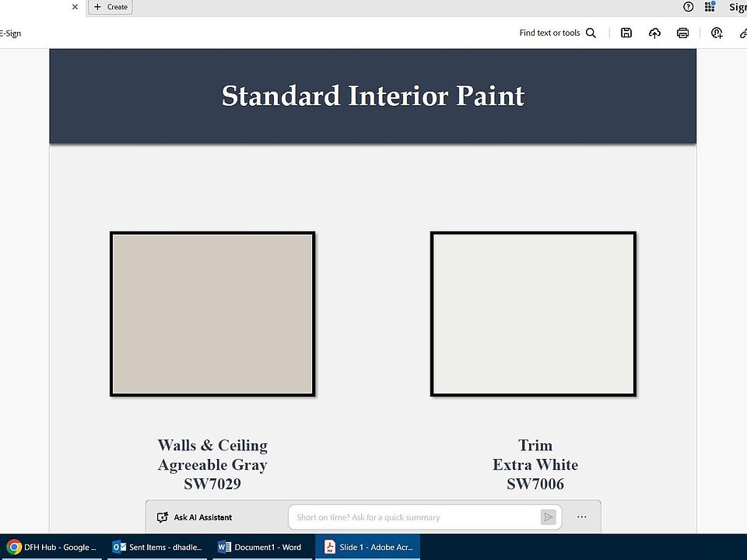Open the Adobe apps grid icon
This screenshot has width=747, height=560.
[710, 7]
